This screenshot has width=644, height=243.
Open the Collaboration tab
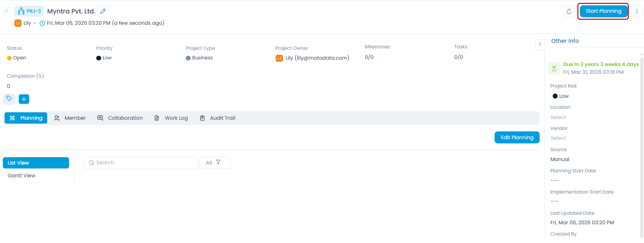coord(120,118)
